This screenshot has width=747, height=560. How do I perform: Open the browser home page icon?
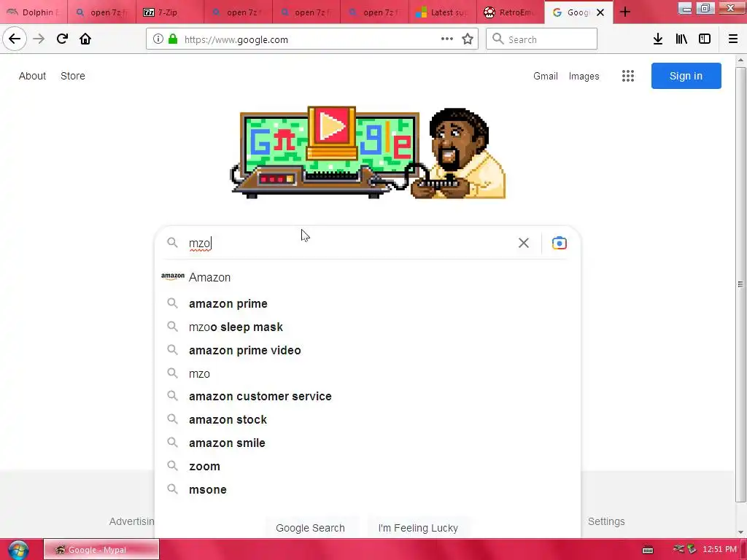85,39
